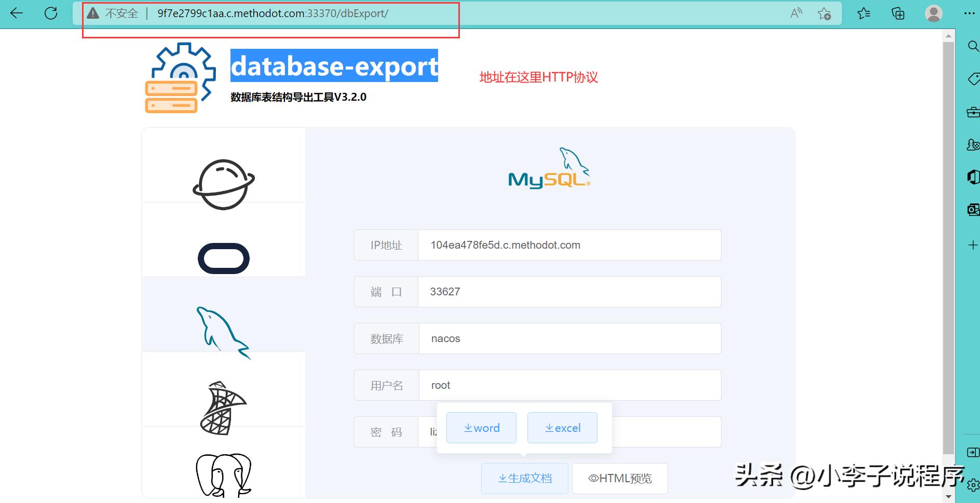Open the browser profile avatar
Image resolution: width=980 pixels, height=503 pixels.
[x=934, y=13]
